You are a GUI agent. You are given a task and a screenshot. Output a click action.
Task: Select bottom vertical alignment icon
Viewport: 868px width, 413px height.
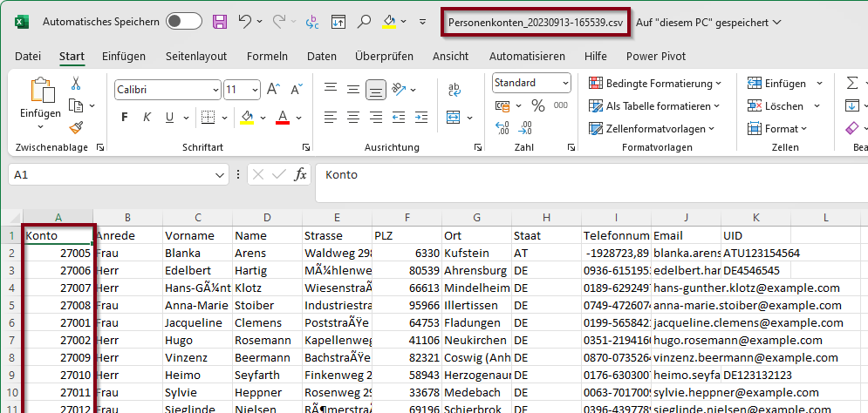pyautogui.click(x=376, y=90)
